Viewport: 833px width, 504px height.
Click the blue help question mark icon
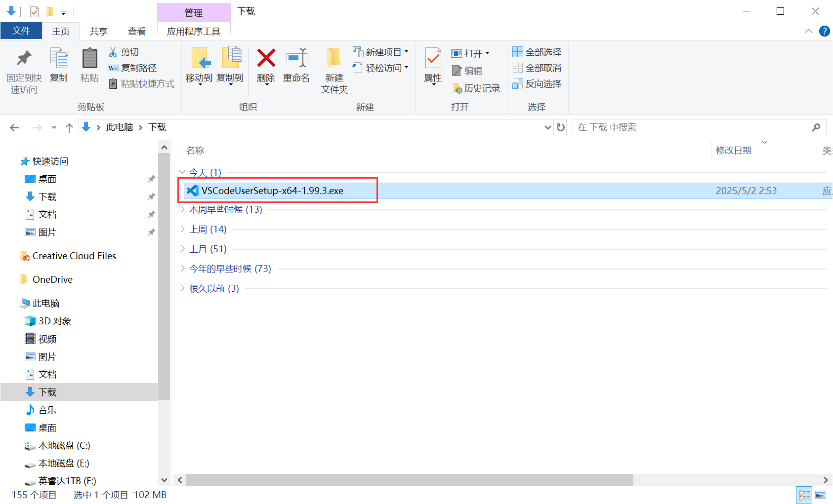(x=824, y=31)
